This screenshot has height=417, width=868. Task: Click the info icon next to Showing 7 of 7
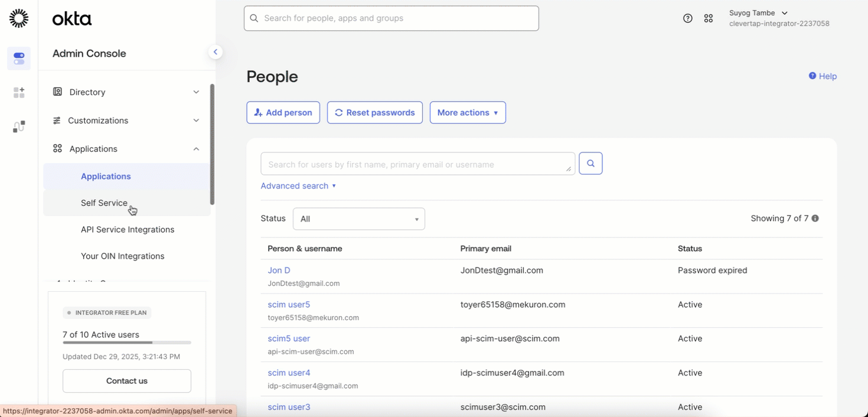[x=815, y=218]
